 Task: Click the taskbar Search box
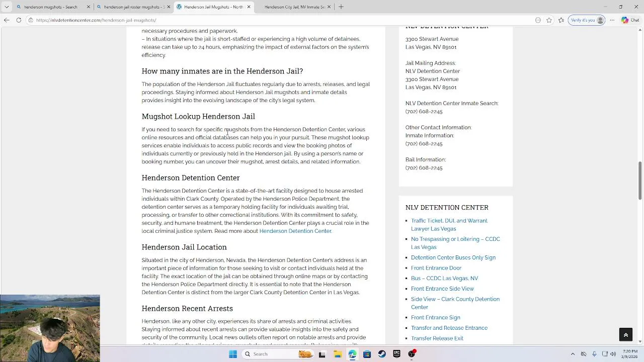(x=277, y=354)
